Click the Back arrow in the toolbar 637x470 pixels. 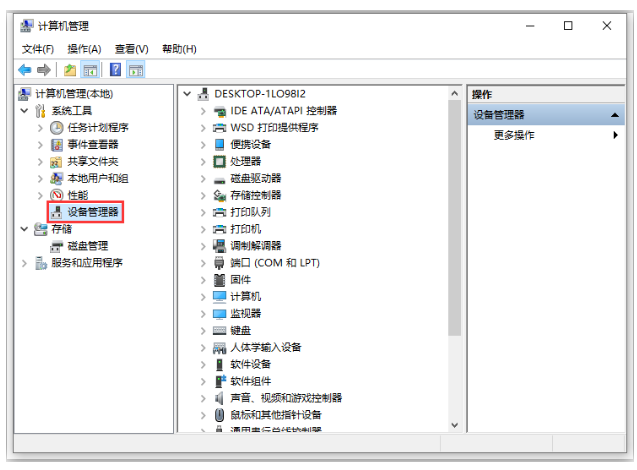pos(25,70)
